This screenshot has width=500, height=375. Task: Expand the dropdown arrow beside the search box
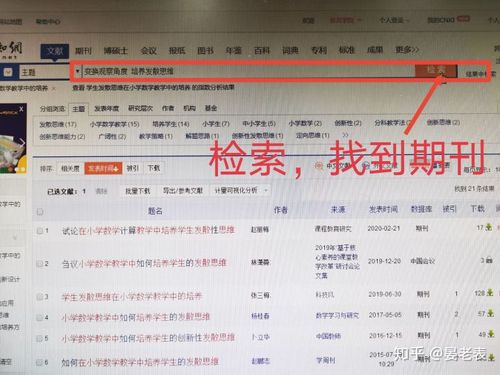point(77,71)
